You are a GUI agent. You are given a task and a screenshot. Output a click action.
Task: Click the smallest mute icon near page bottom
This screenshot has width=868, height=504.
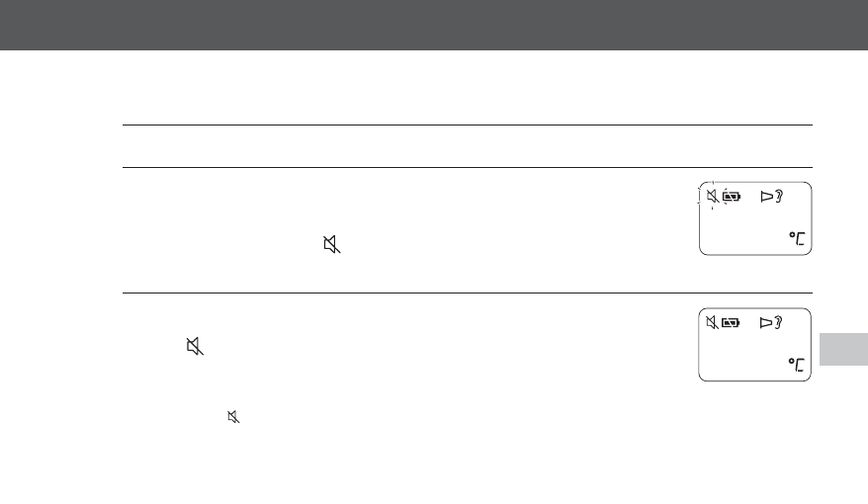click(x=233, y=417)
